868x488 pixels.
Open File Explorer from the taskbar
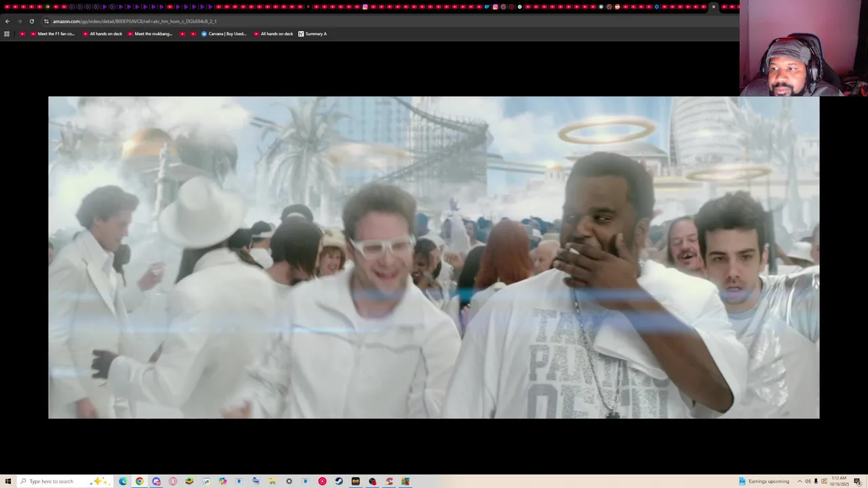[x=272, y=481]
